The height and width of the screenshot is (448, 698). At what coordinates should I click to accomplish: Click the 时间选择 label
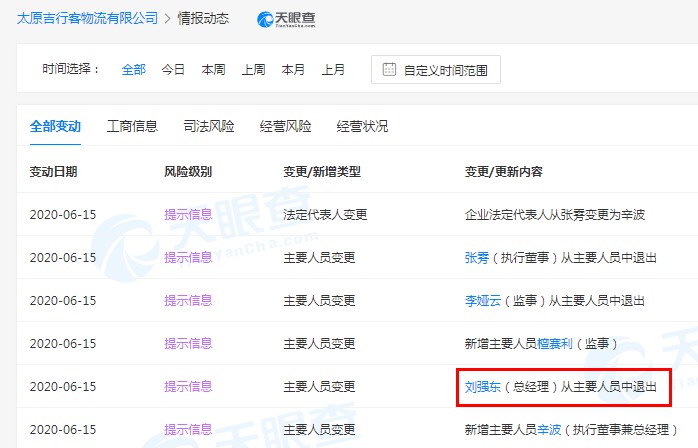click(70, 69)
